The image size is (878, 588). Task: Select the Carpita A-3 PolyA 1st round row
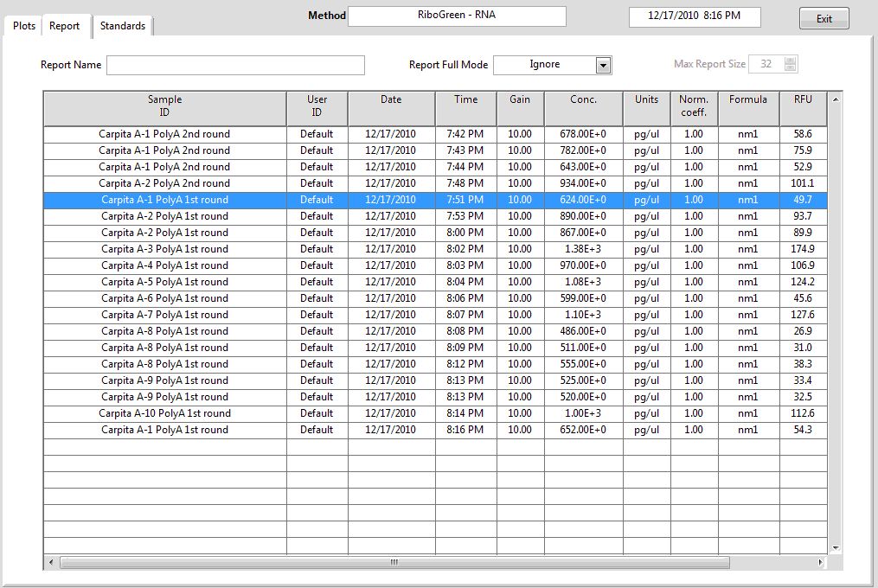(164, 249)
